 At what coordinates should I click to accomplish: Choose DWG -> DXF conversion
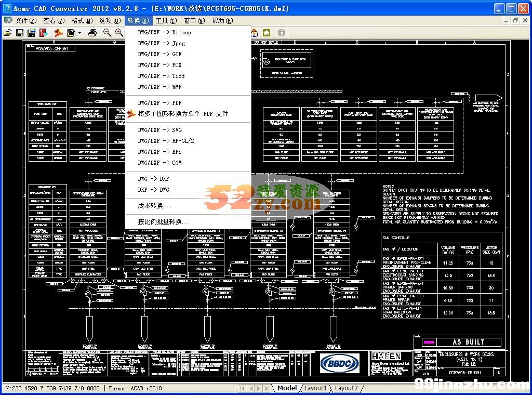pos(188,179)
